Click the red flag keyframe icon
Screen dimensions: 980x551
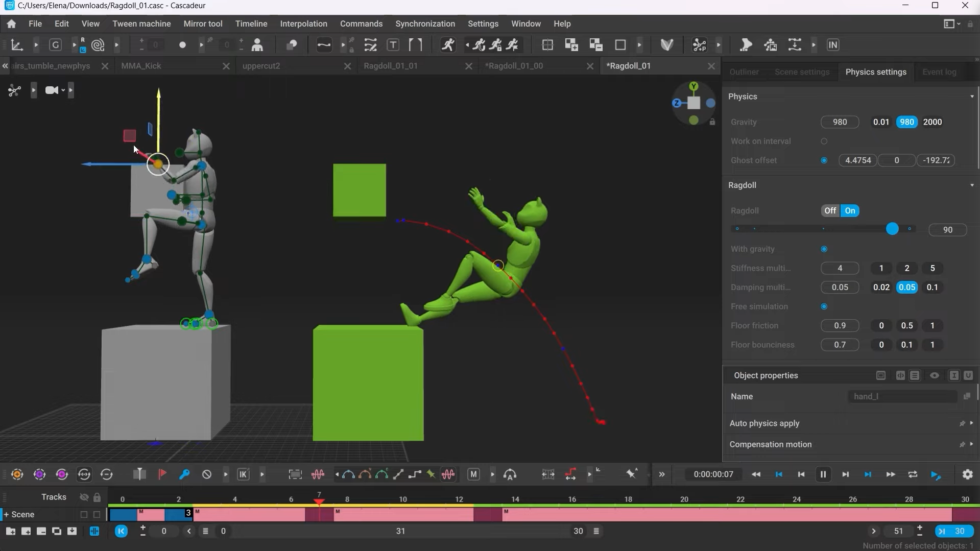[162, 474]
